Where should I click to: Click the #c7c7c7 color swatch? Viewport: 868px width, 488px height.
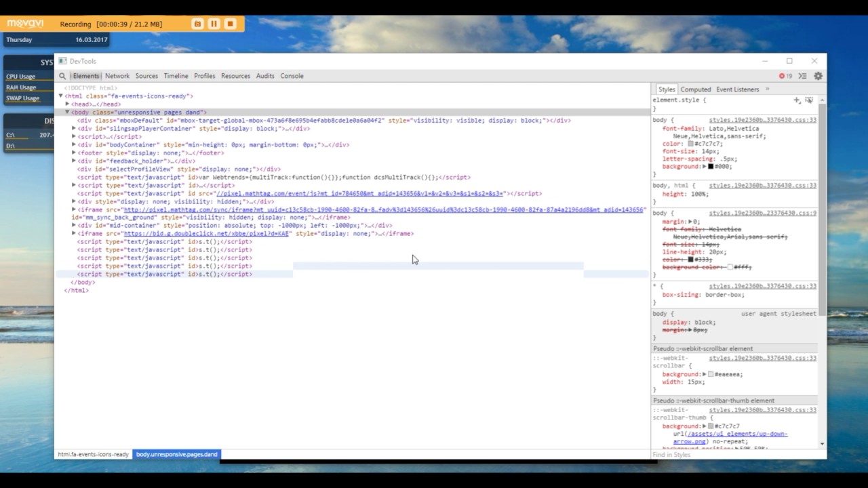690,144
